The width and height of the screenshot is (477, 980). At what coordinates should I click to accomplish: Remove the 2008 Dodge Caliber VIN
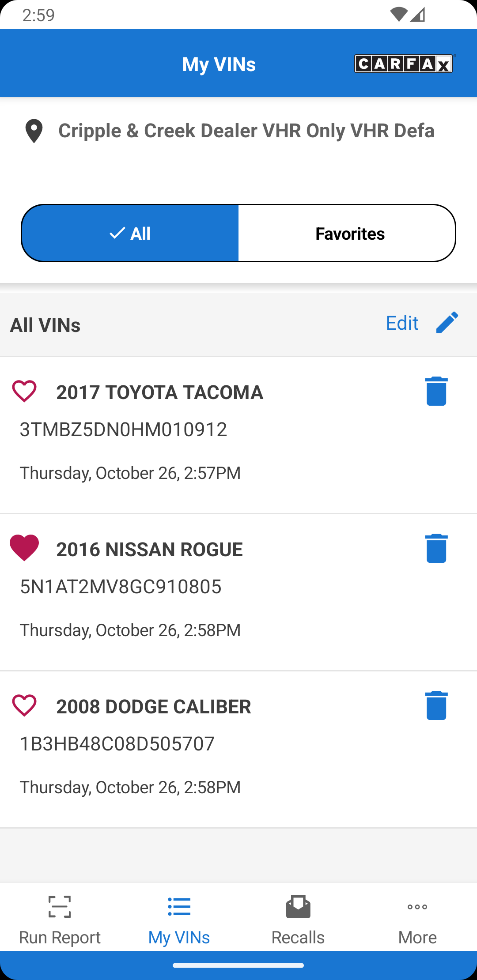click(436, 705)
